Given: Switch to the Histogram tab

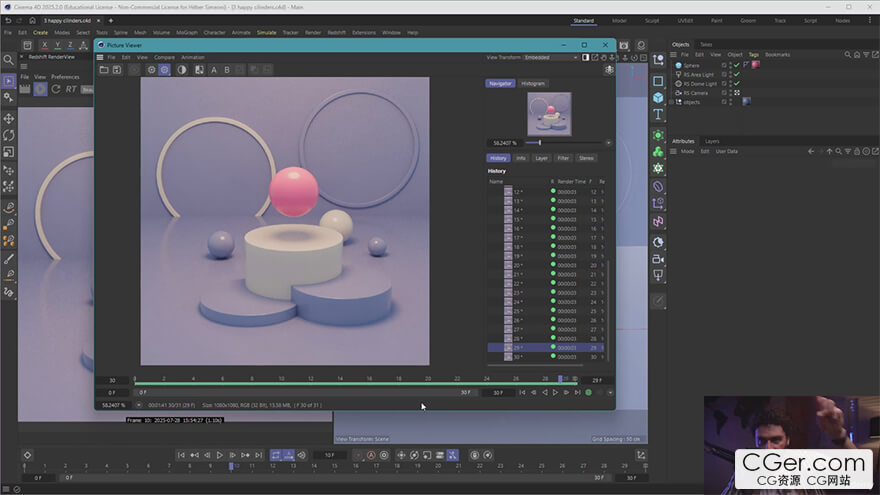Looking at the screenshot, I should coord(533,83).
